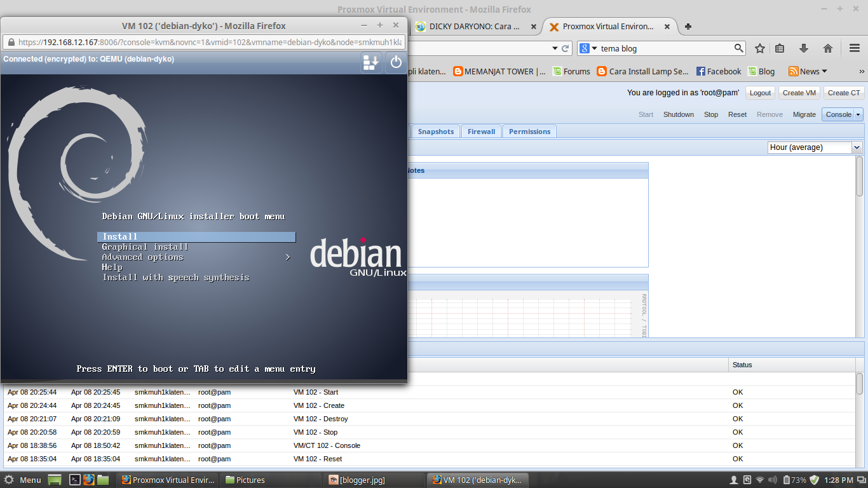Click the user account tray icon
868x488 pixels.
click(733, 480)
